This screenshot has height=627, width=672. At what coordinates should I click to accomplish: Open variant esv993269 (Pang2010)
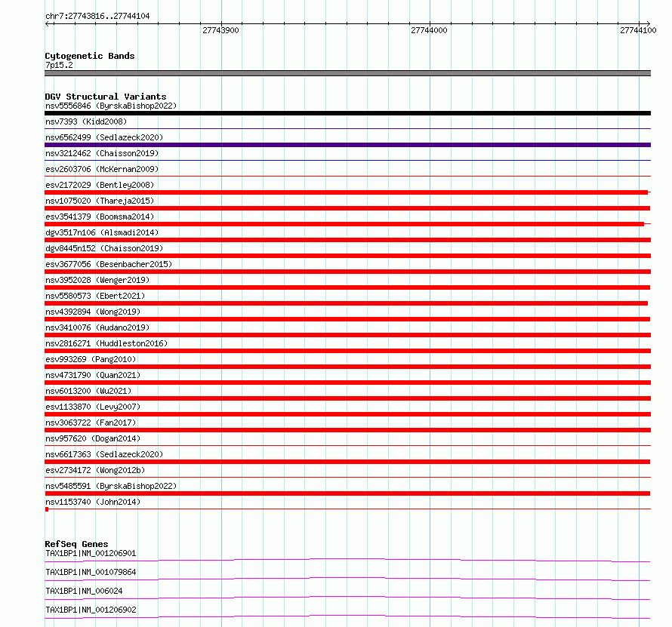(91, 359)
